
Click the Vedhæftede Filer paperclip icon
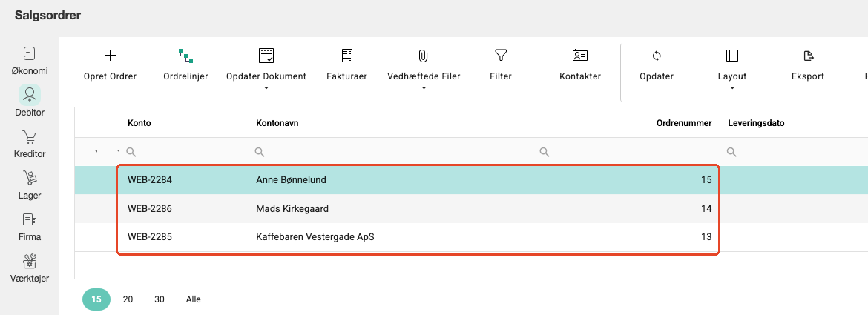[424, 56]
